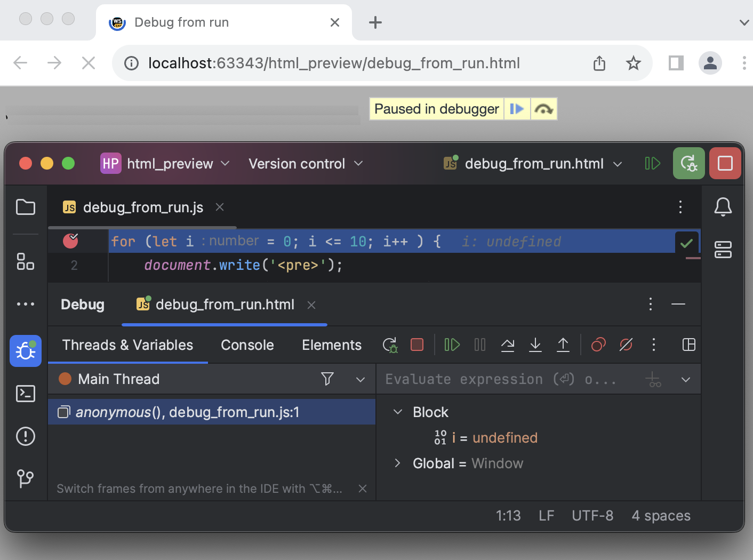Toggle the red breakpoint on line 1
The height and width of the screenshot is (560, 753).
[x=70, y=241]
